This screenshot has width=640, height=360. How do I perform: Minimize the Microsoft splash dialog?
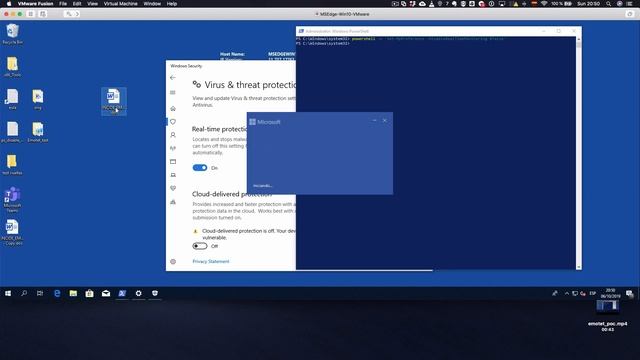point(374,120)
